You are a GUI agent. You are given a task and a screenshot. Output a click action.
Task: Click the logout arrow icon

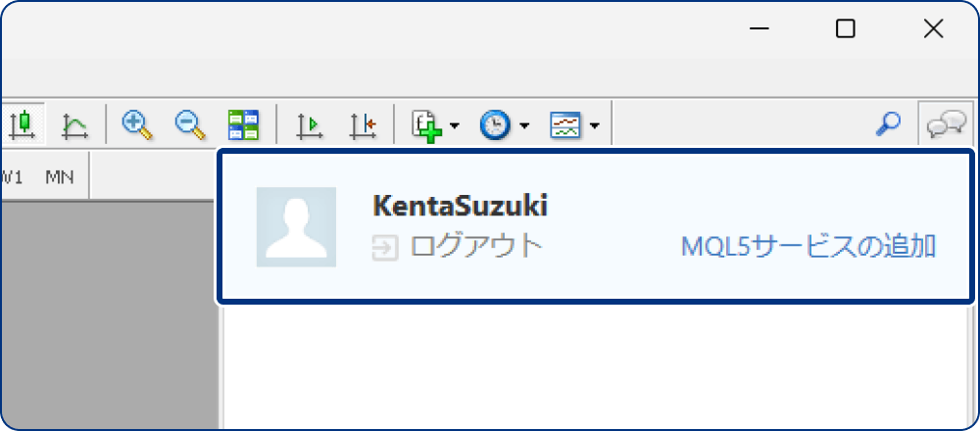click(385, 248)
